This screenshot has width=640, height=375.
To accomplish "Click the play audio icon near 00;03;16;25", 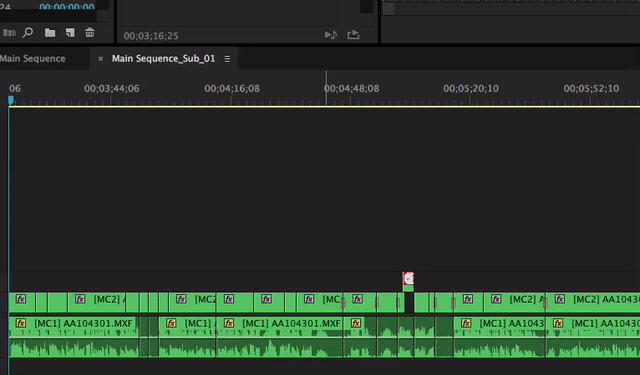I will tap(331, 35).
